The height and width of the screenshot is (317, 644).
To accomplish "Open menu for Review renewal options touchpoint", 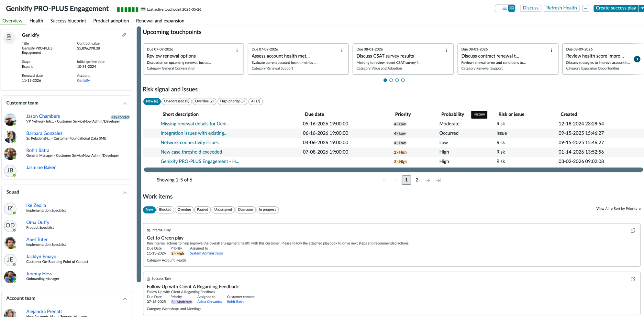I will click(x=237, y=50).
